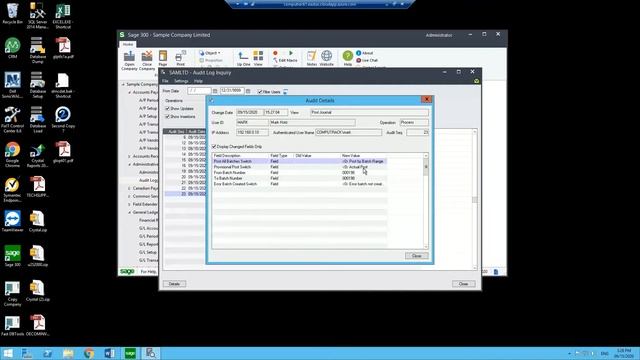Expand the Common Services tree node
640x360 pixels.
(x=130, y=196)
